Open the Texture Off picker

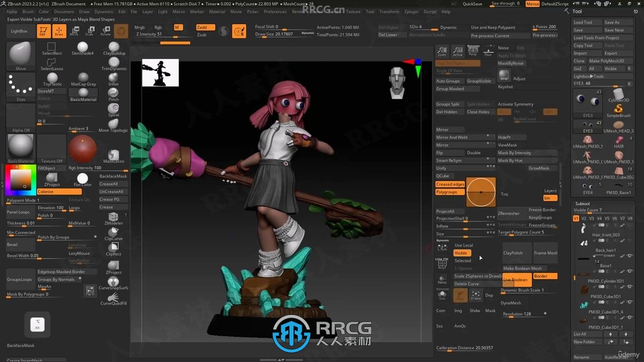(x=52, y=149)
